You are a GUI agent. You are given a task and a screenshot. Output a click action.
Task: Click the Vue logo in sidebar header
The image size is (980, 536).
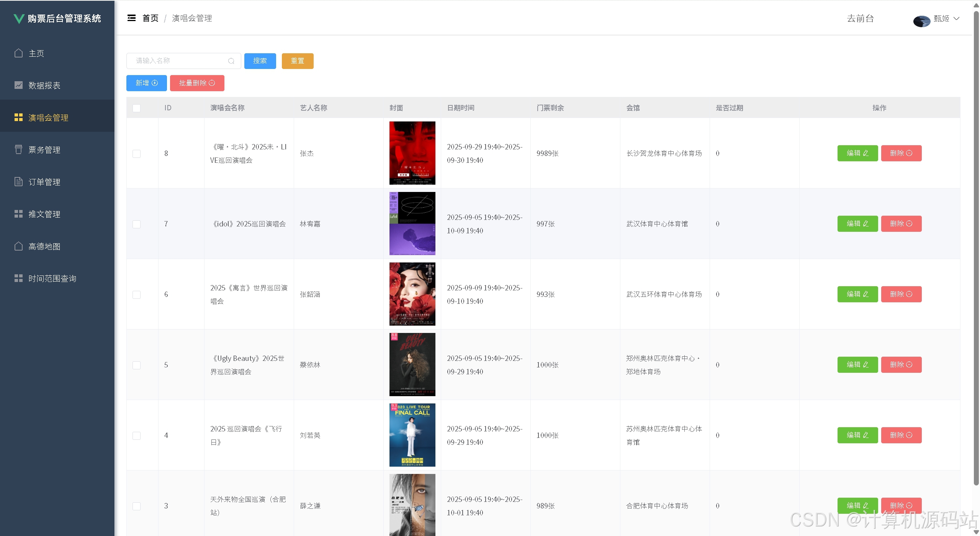(x=19, y=18)
